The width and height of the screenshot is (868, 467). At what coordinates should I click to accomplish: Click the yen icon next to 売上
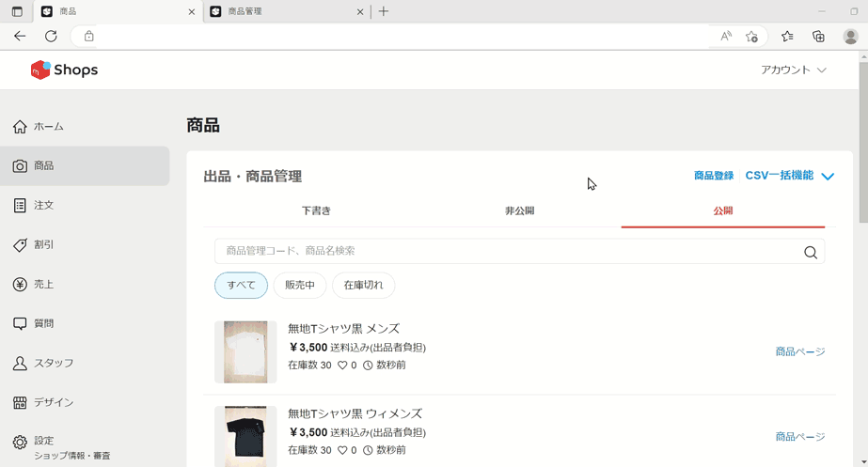[20, 285]
